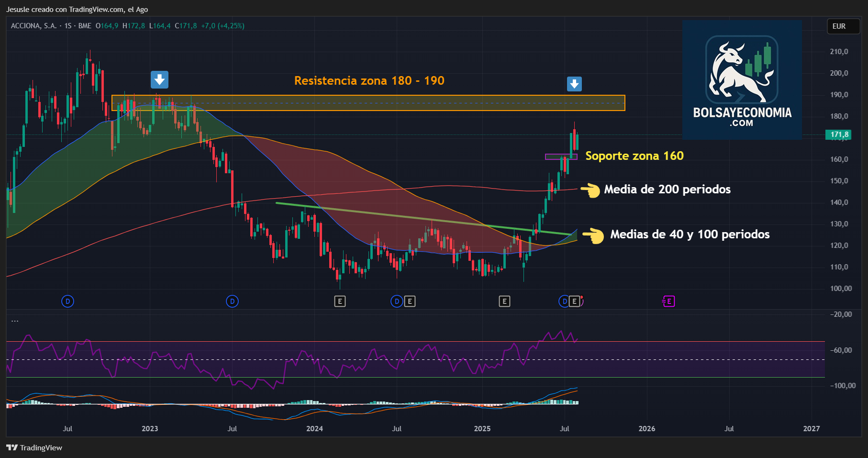
Task: Click the 210,0 price axis label
Action: 839,51
